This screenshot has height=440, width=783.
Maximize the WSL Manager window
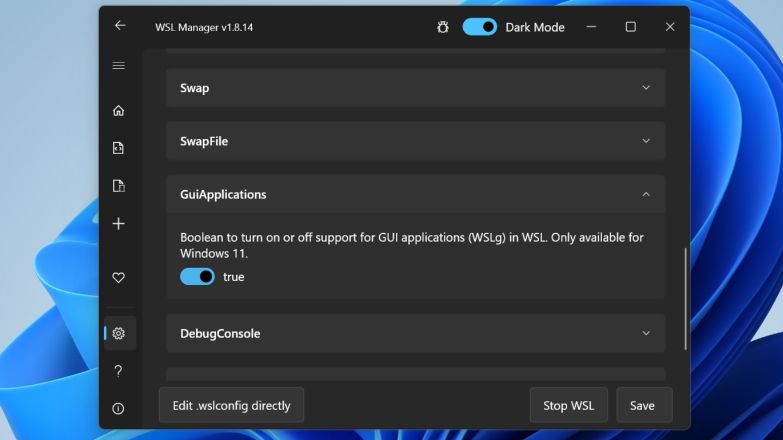631,27
